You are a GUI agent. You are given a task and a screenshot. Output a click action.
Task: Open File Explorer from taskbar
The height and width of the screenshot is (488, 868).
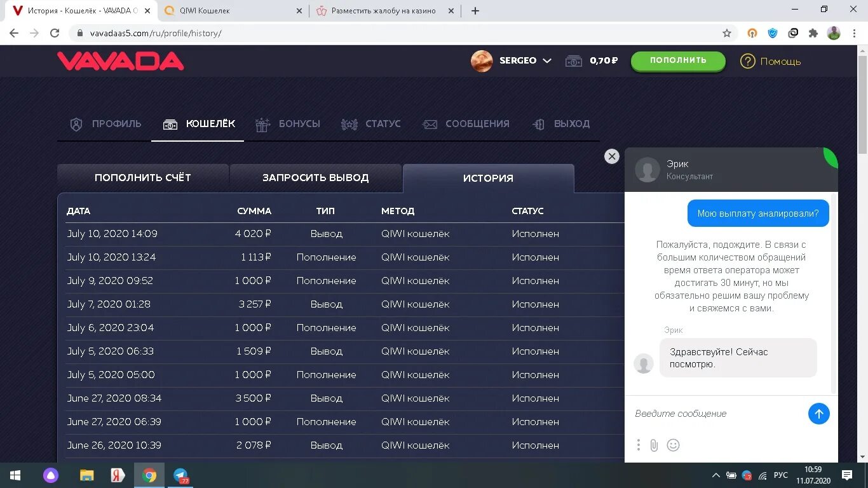click(87, 475)
